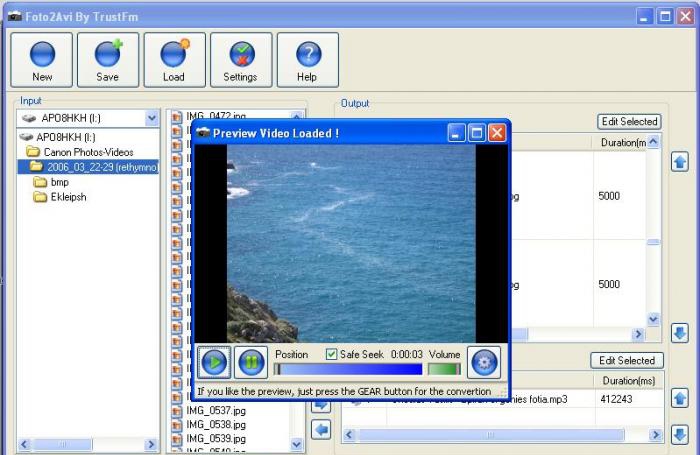Select the bmp folder in tree
This screenshot has width=700, height=455.
[59, 182]
